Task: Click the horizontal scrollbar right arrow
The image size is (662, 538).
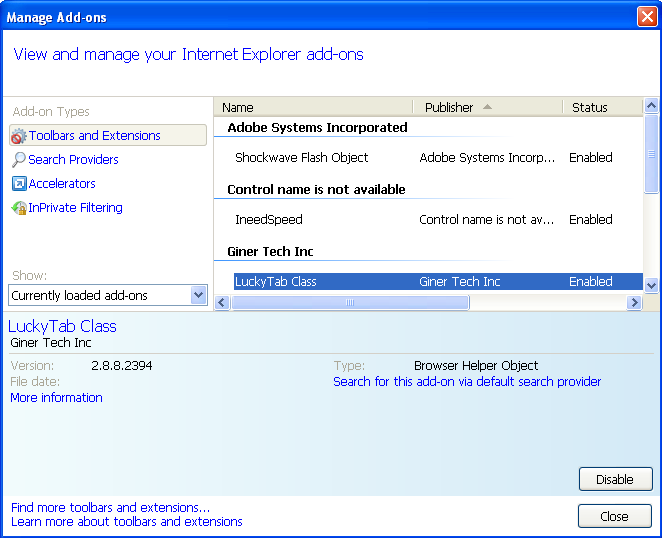Action: pos(633,303)
